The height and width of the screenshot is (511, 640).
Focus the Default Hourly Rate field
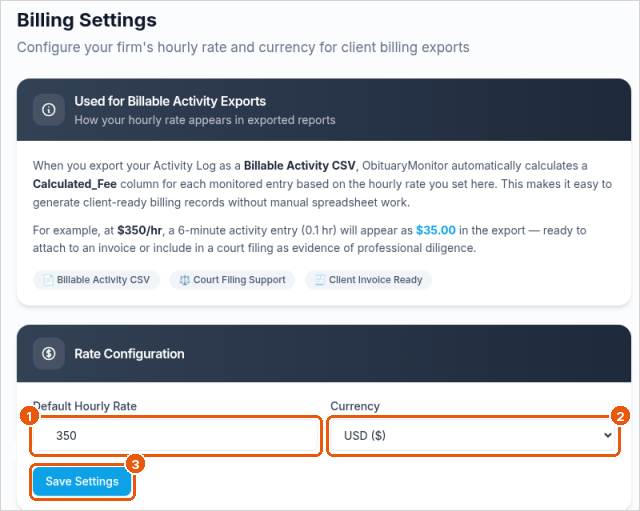[x=175, y=435]
